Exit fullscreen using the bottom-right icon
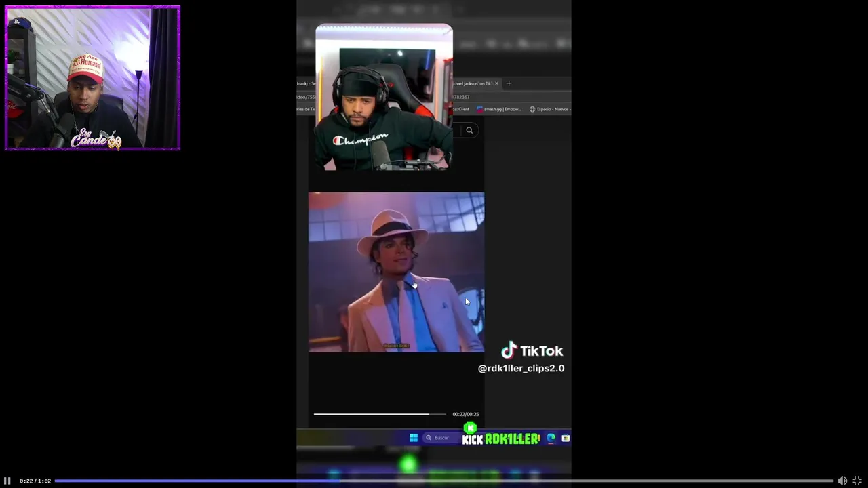This screenshot has height=488, width=868. (x=857, y=481)
